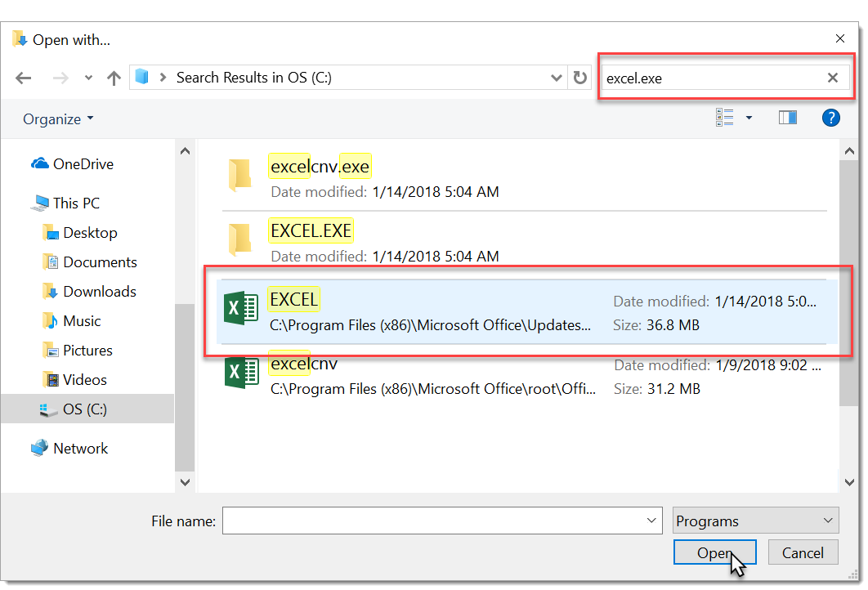The height and width of the screenshot is (590, 868).
Task: Expand the File name history dropdown
Action: [651, 521]
